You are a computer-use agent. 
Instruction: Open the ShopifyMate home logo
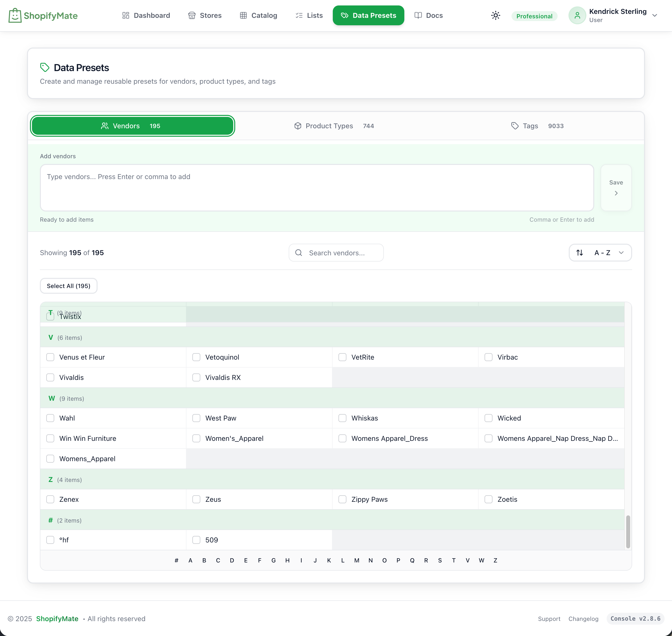point(43,15)
